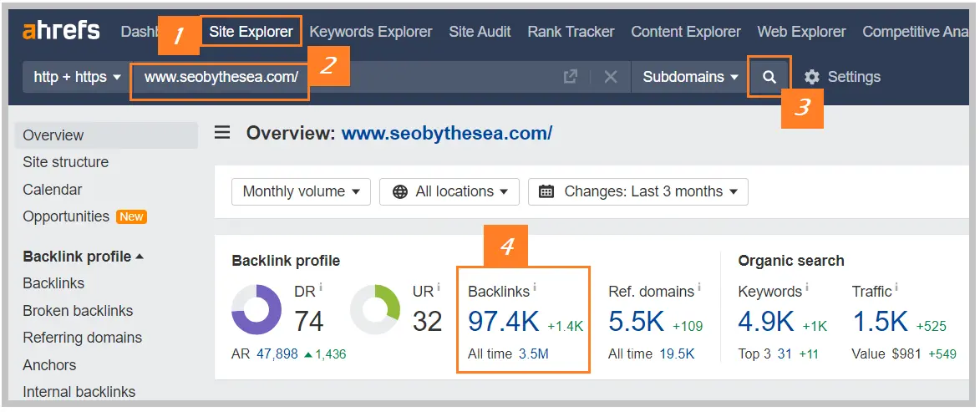Click the Organic search heading
The height and width of the screenshot is (412, 980).
pos(791,261)
